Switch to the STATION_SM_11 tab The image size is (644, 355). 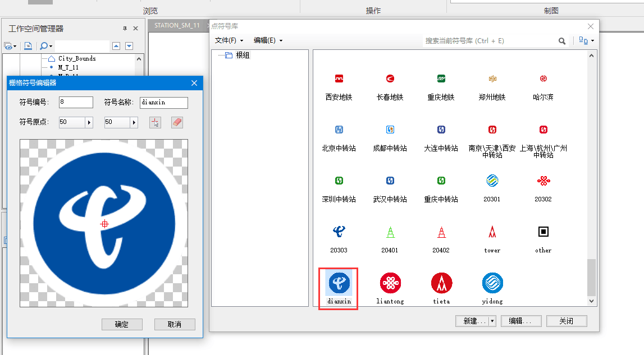[177, 25]
